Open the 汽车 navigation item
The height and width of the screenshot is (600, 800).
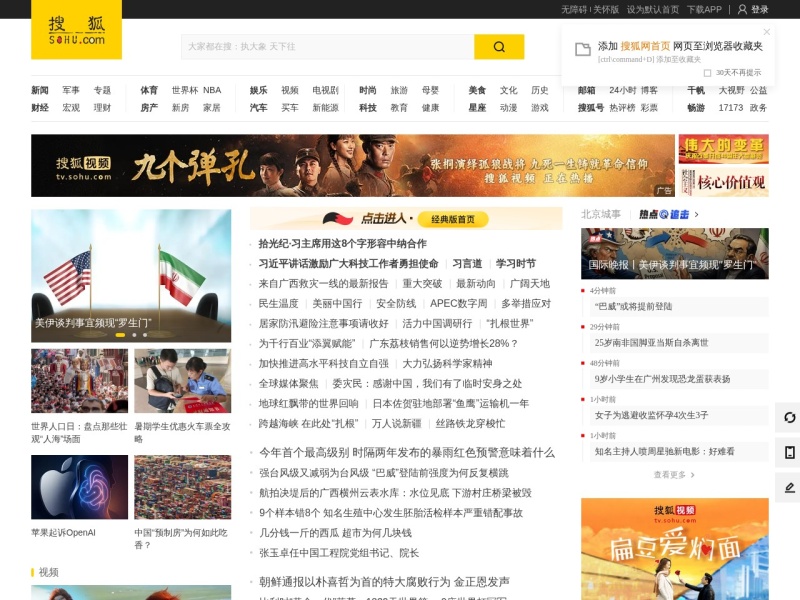258,108
